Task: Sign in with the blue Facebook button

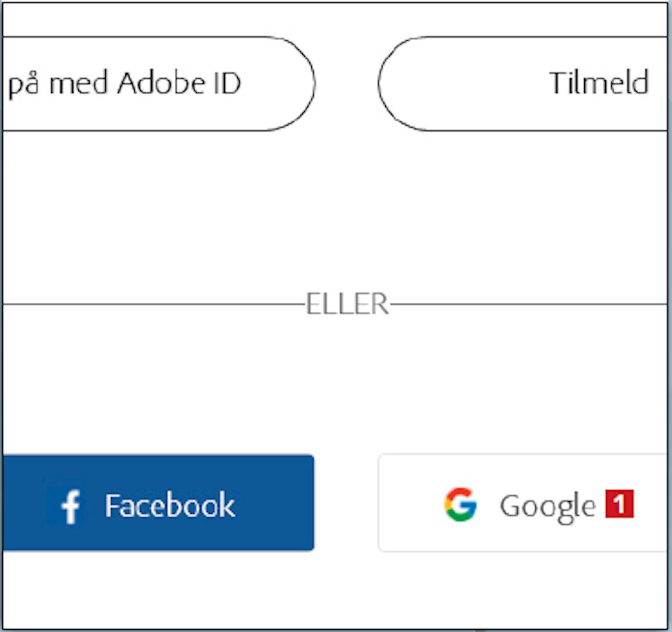Action: (x=158, y=503)
